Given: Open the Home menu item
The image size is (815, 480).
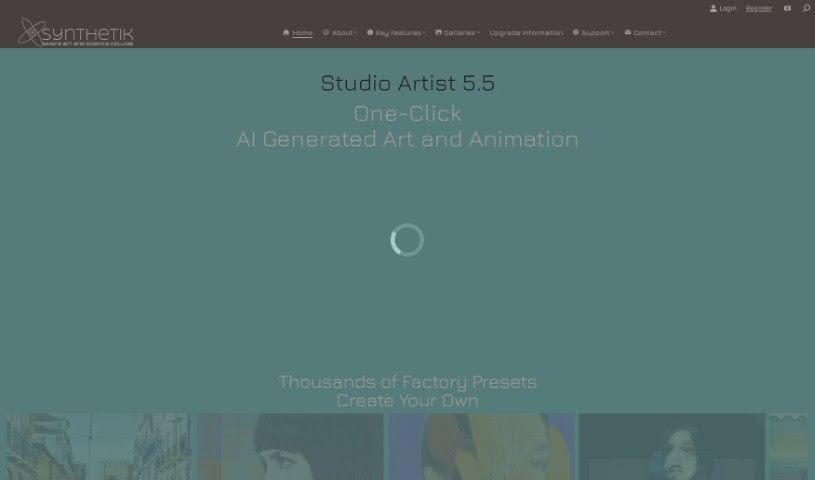Looking at the screenshot, I should [x=297, y=33].
